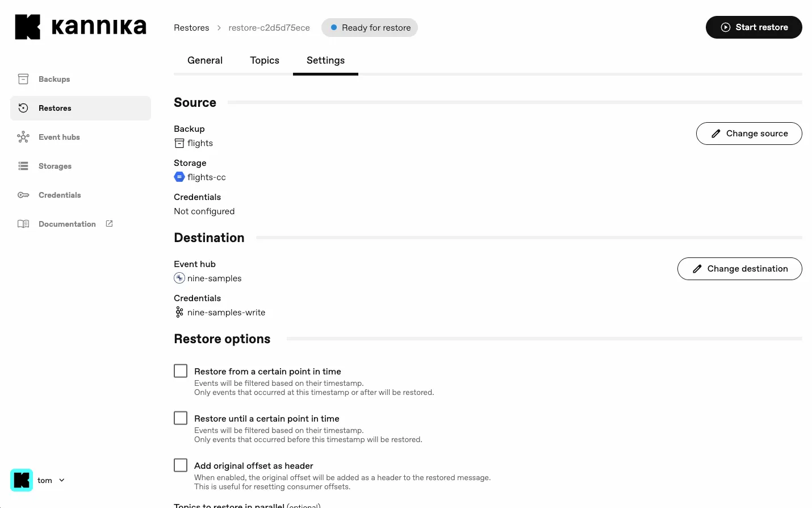
Task: Open the tom user account menu
Action: pos(49,480)
